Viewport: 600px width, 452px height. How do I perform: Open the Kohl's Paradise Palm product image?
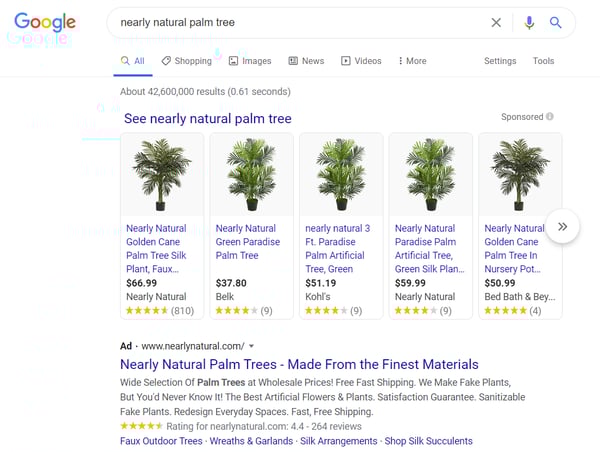click(341, 175)
